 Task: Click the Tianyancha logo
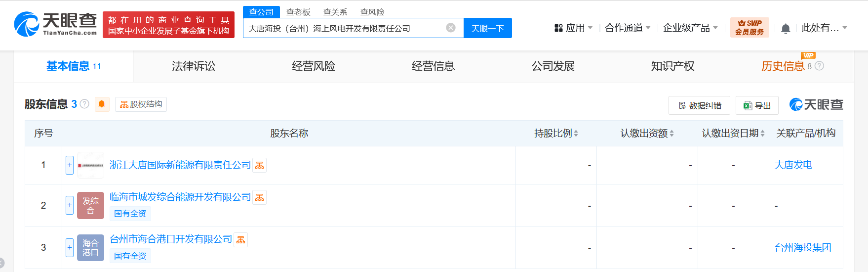[55, 24]
